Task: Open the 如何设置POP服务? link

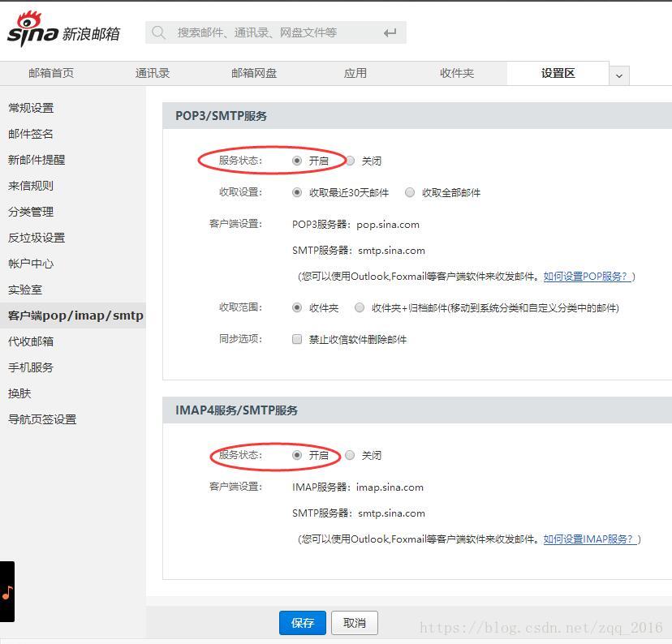Action: [587, 277]
